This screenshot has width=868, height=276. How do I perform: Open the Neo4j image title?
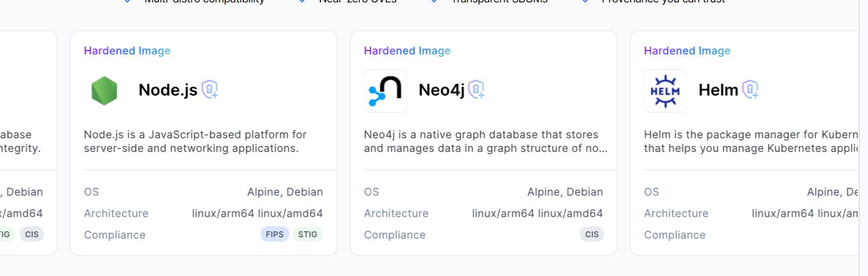click(442, 90)
